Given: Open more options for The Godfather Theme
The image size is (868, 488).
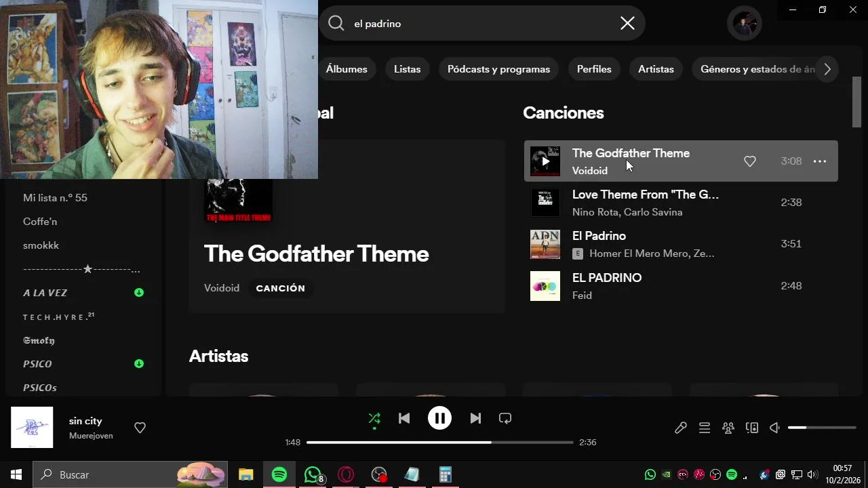Looking at the screenshot, I should (820, 161).
